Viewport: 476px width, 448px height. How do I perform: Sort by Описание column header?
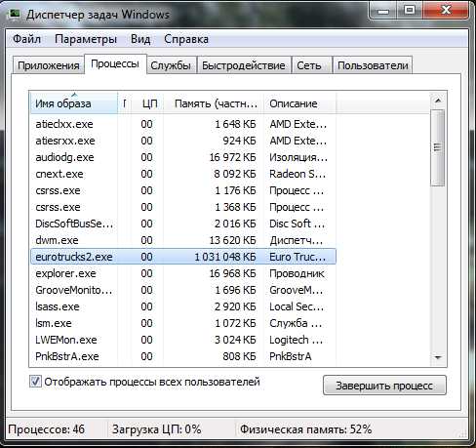[x=299, y=103]
